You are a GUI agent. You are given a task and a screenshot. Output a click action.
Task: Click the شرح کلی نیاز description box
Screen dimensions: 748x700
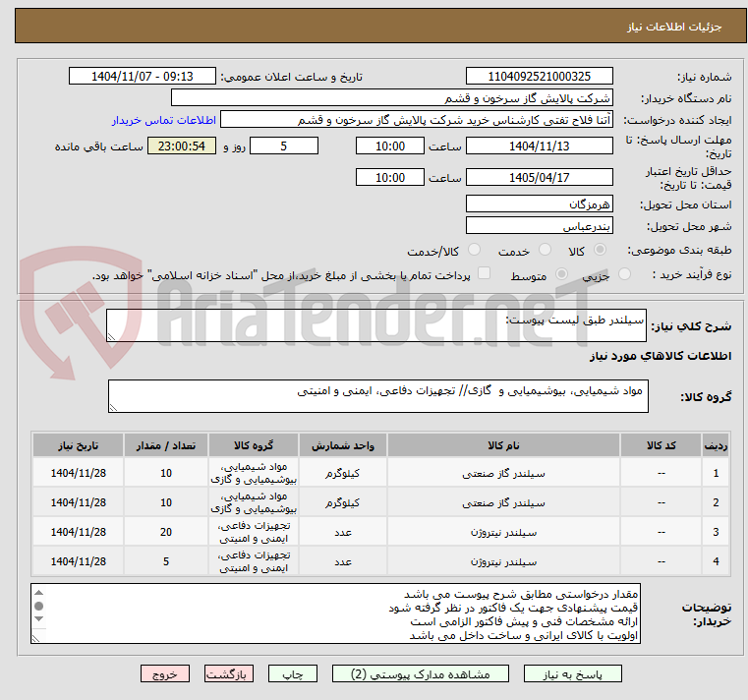[x=375, y=325]
